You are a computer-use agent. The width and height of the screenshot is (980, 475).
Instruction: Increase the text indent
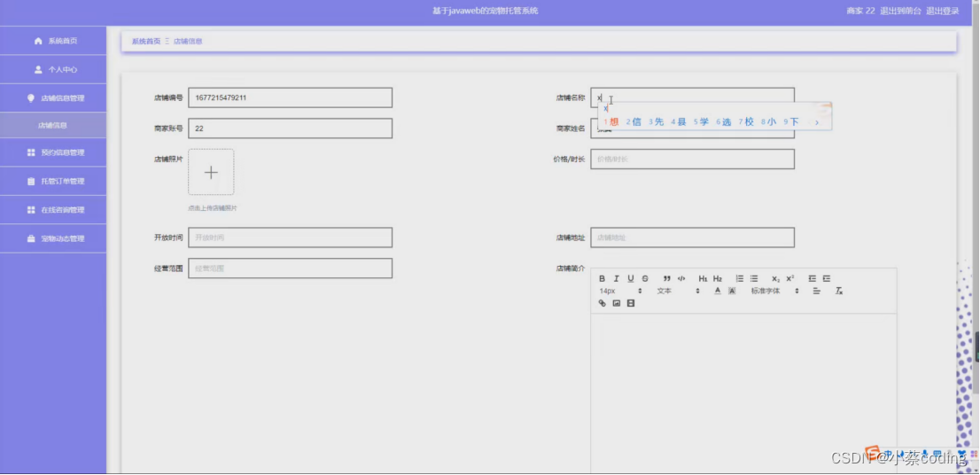[826, 279]
